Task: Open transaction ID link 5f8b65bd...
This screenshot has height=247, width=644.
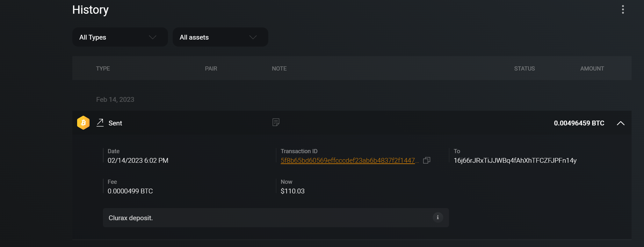Action: 350,161
